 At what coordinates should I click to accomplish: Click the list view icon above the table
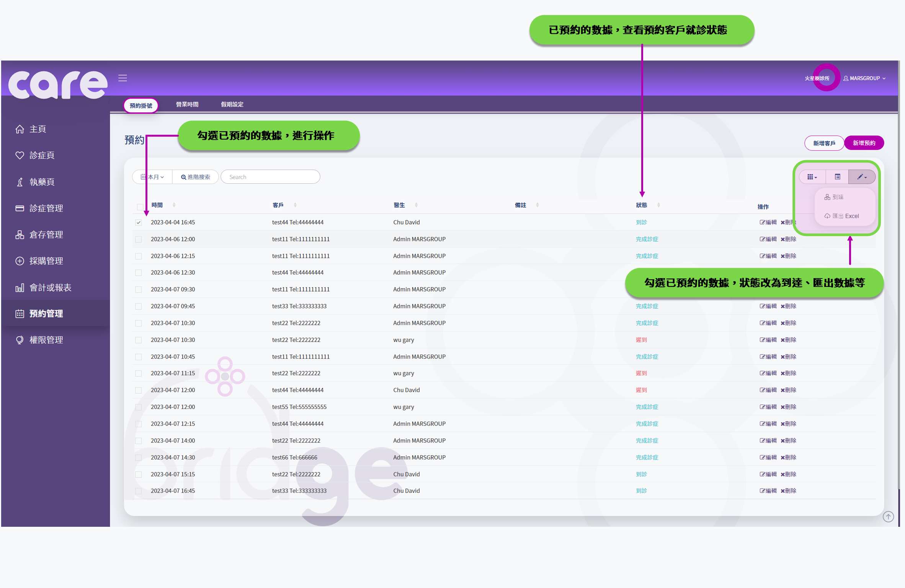(x=837, y=176)
